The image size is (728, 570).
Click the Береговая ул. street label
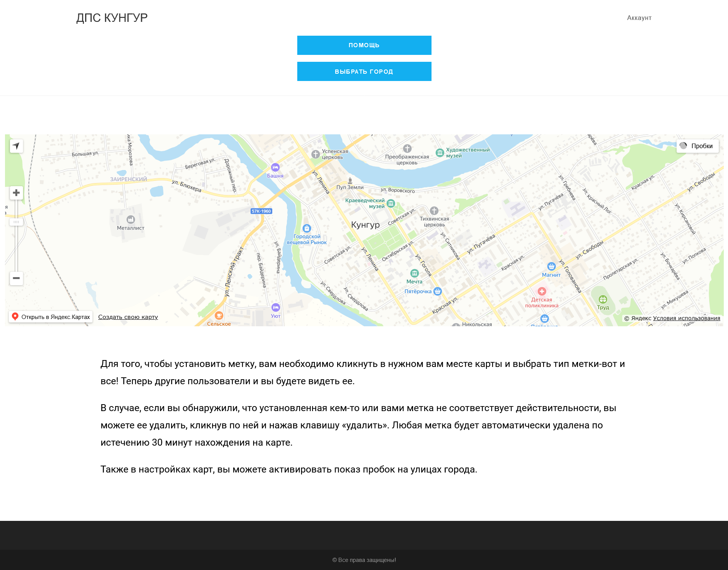200,163
